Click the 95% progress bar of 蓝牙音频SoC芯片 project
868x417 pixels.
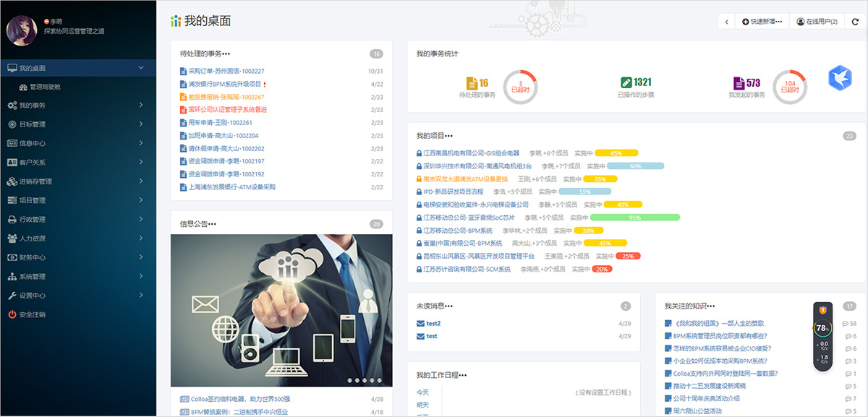point(633,216)
